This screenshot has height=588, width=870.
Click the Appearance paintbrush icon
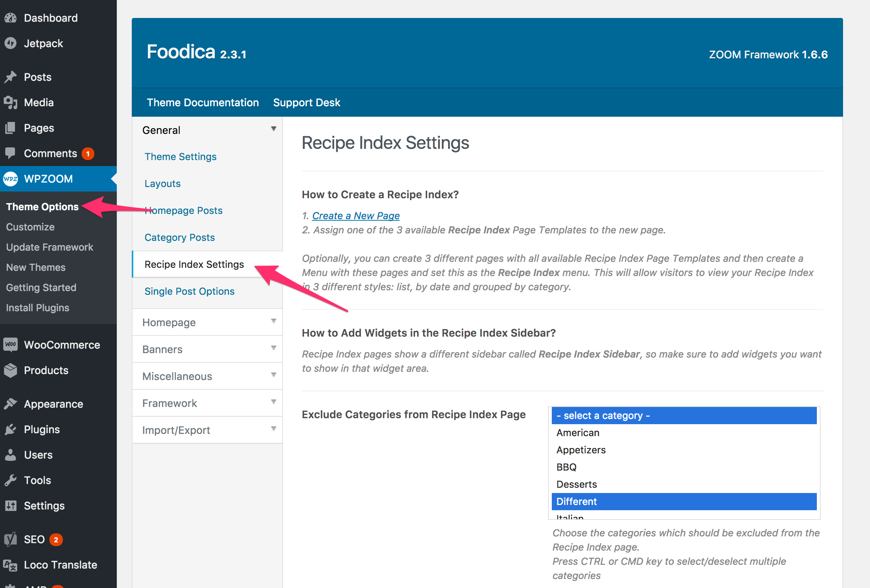click(11, 404)
